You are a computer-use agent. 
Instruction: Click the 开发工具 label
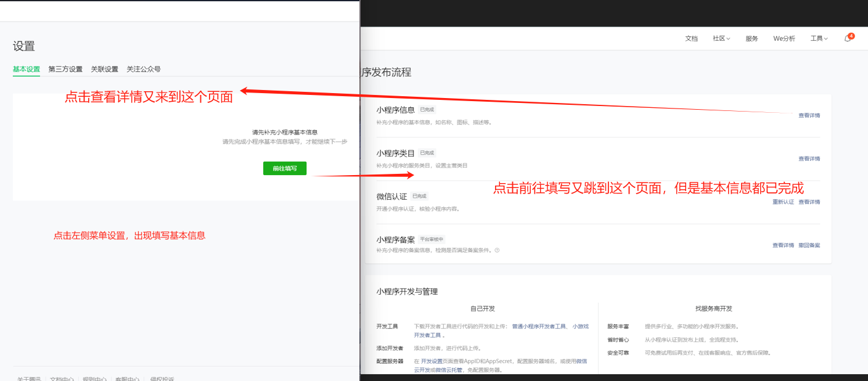[387, 326]
